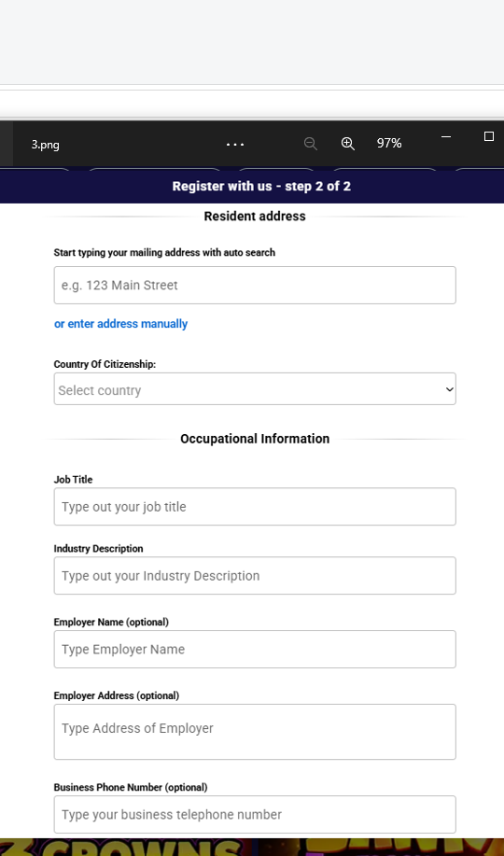Minimize the image viewer window
The image size is (504, 856).
pos(446,136)
